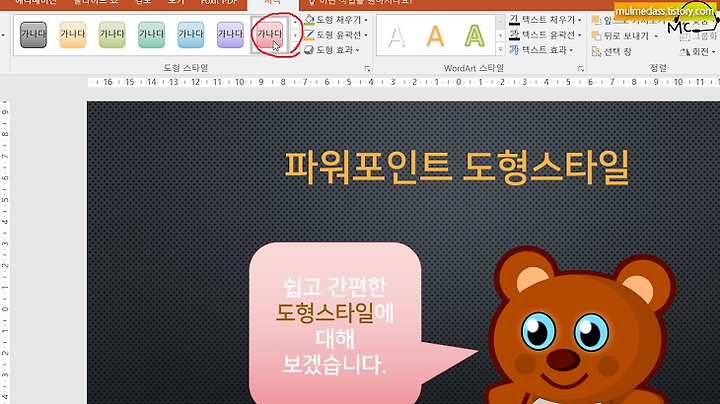The width and height of the screenshot is (720, 404).
Task: Click the horizontal ruler
Action: pos(404,82)
